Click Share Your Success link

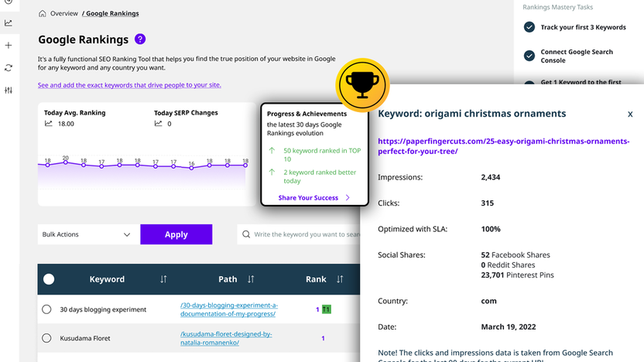click(308, 198)
